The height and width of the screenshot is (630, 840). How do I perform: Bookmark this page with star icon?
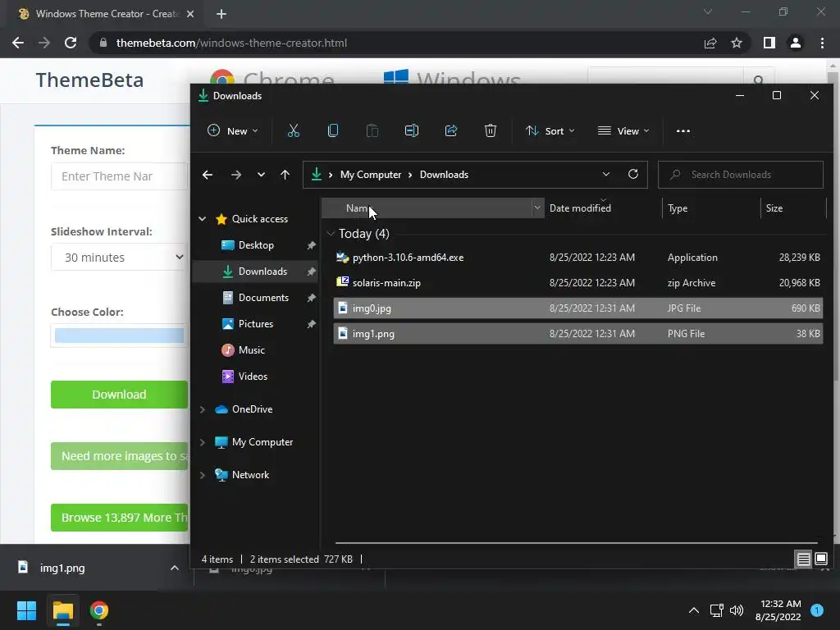pyautogui.click(x=737, y=43)
